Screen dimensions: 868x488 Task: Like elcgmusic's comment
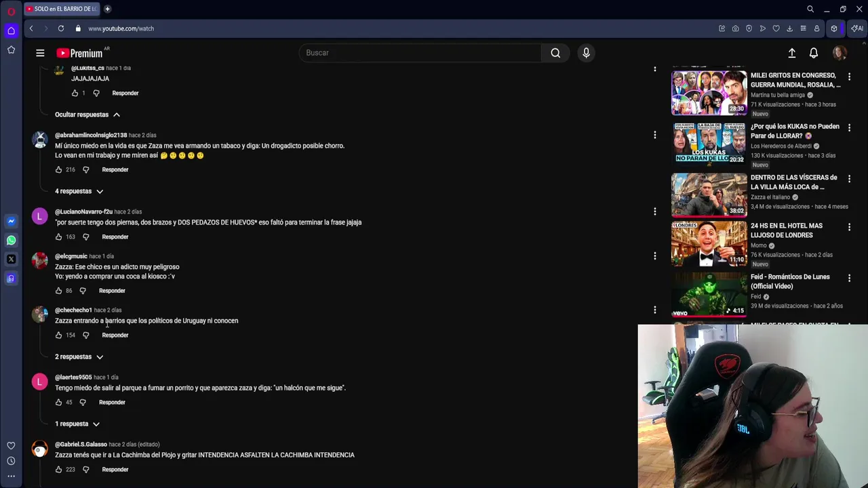(x=58, y=291)
